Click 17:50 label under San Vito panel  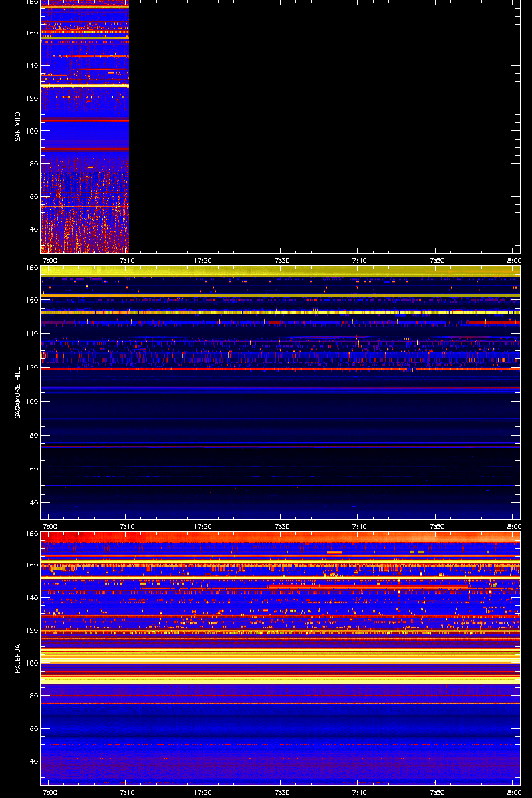[435, 260]
